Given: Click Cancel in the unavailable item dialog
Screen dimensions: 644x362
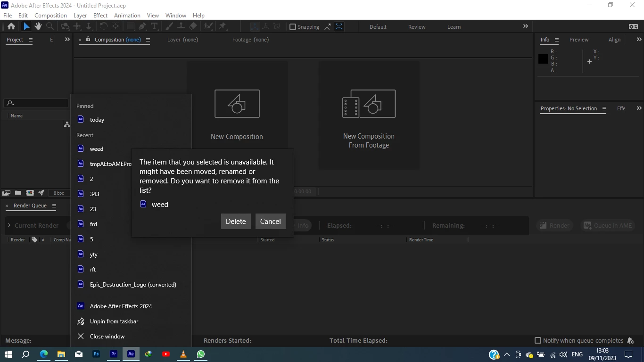Looking at the screenshot, I should coord(271,222).
